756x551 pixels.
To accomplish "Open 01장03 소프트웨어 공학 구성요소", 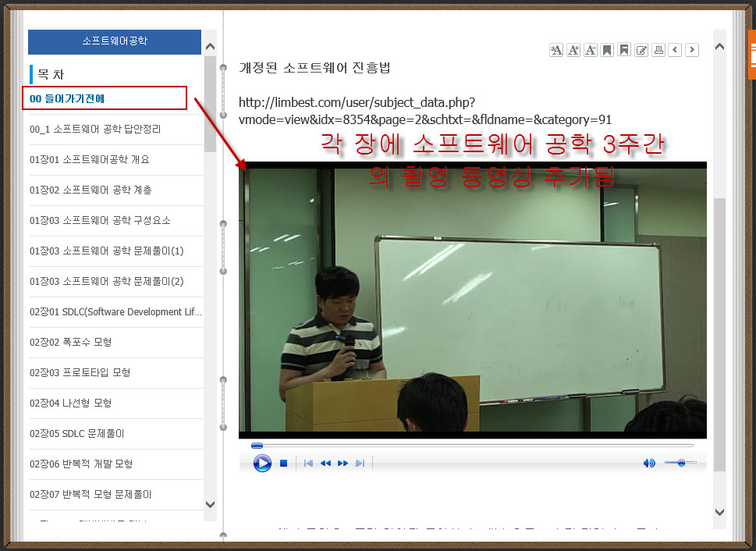I will (116, 221).
